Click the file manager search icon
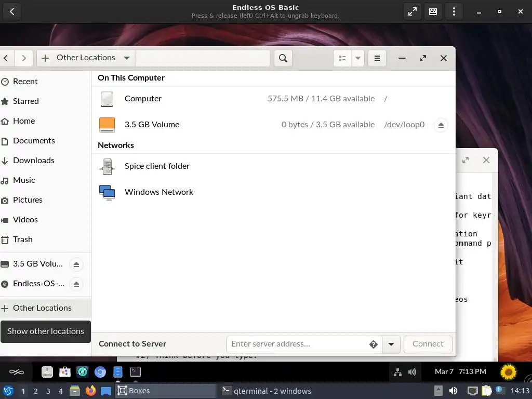Image resolution: width=532 pixels, height=399 pixels. (283, 58)
